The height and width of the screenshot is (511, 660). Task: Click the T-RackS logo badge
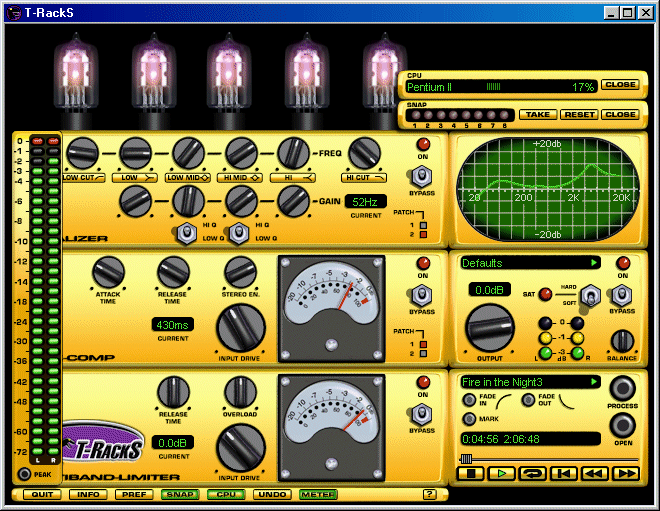pyautogui.click(x=103, y=443)
